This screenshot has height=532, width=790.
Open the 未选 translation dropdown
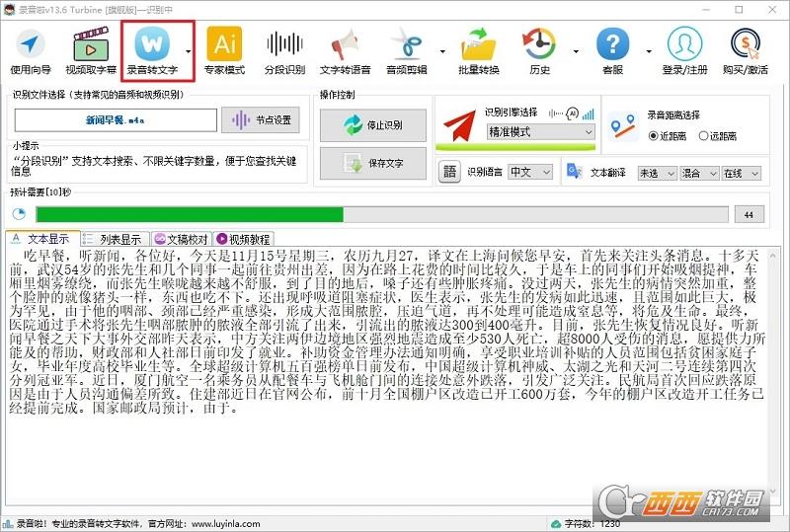657,174
